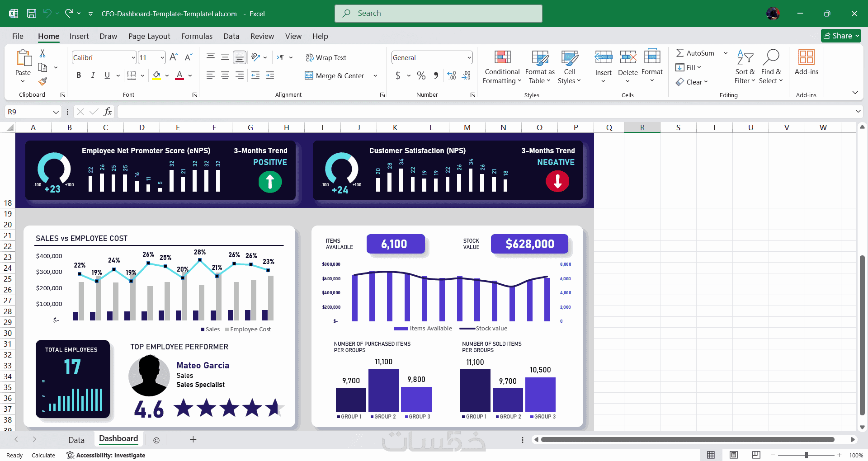868x461 pixels.
Task: Click the Search box in title bar
Action: coord(439,14)
